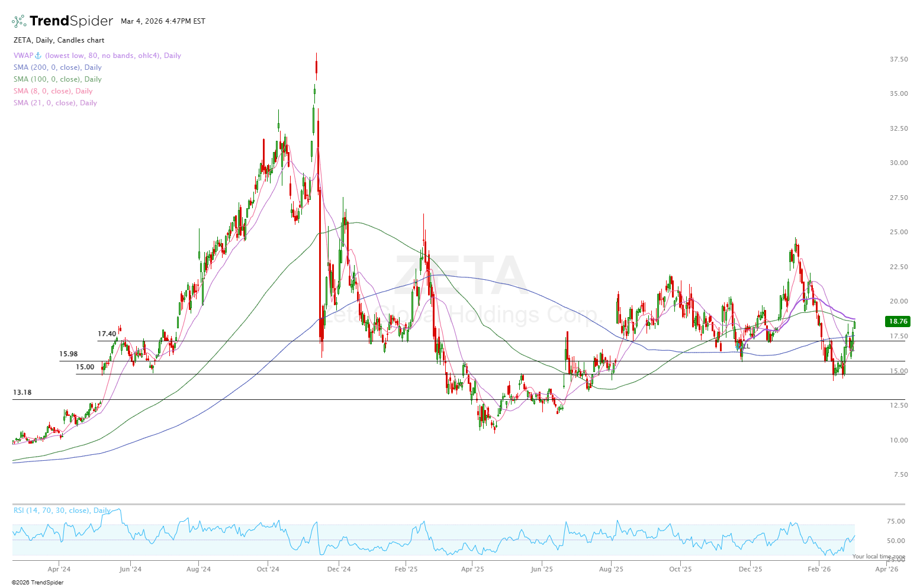Viewport: 923px width, 588px height.
Task: Click the 30.00 price axis label
Action: (899, 163)
